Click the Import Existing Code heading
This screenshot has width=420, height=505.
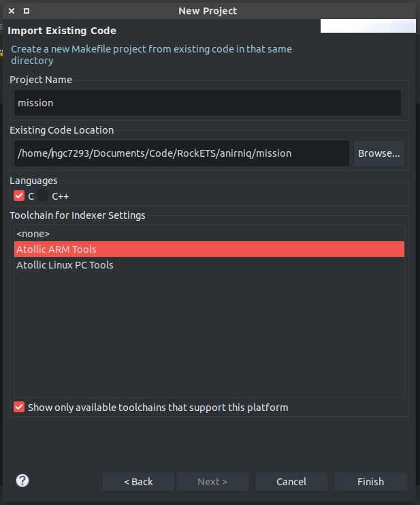pos(62,31)
